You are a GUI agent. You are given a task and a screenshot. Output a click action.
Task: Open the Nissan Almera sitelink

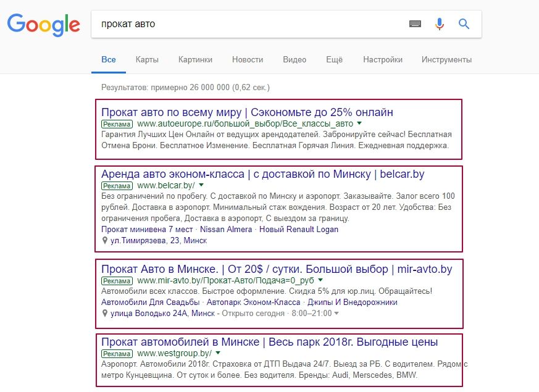226,229
